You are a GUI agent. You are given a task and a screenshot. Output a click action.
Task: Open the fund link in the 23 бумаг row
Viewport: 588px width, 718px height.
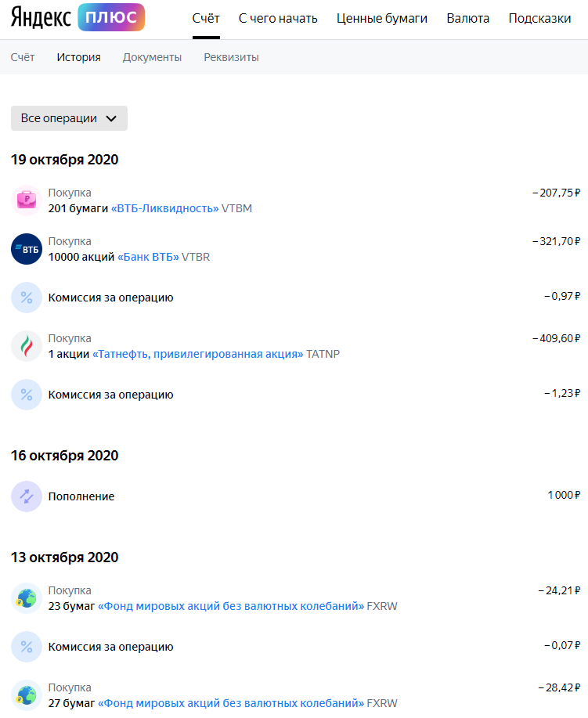(x=231, y=606)
